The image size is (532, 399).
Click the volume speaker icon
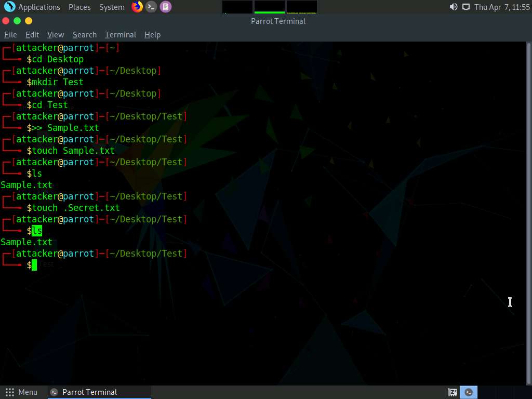[454, 7]
